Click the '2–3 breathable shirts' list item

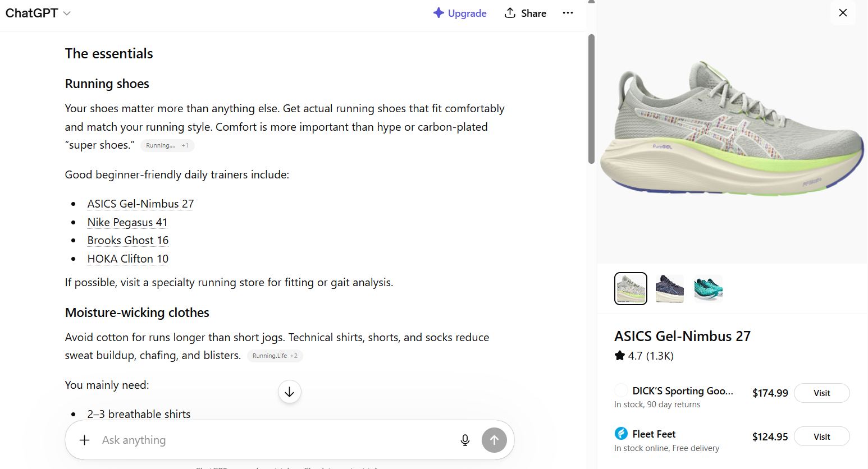click(139, 414)
